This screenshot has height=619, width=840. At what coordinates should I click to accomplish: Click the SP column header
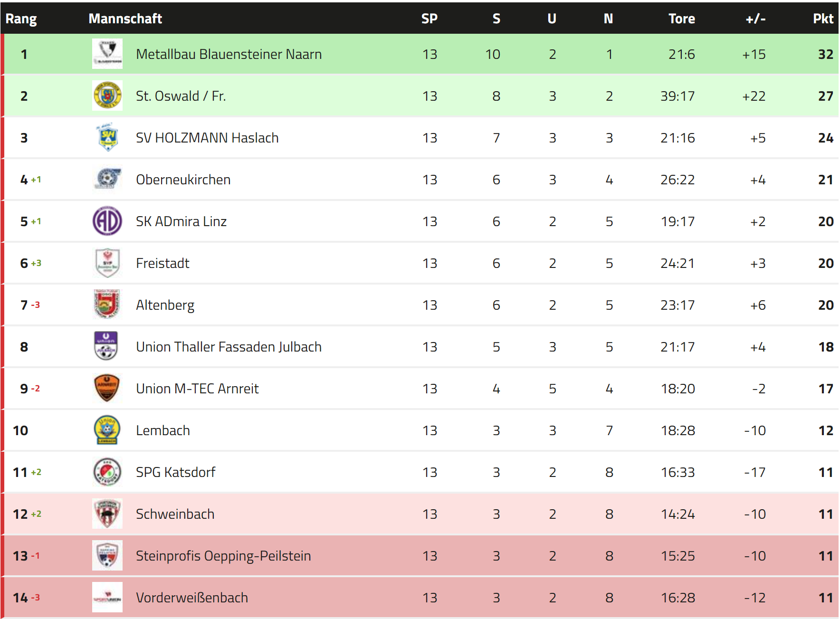click(x=430, y=19)
